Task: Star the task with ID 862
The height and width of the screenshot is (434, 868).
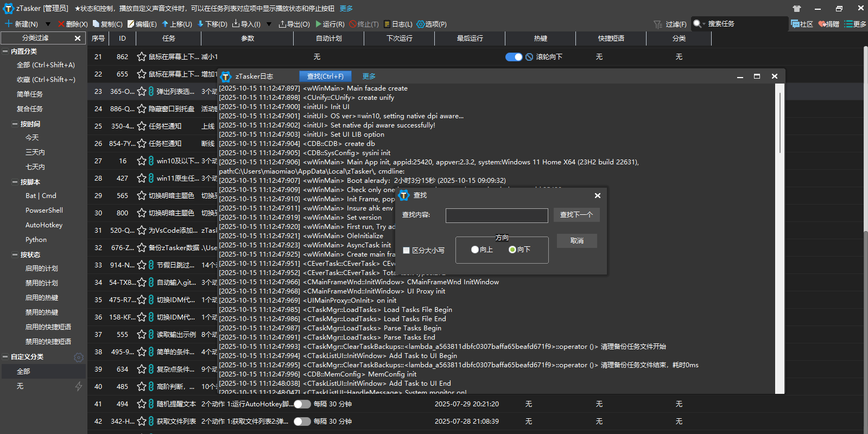Action: tap(142, 57)
